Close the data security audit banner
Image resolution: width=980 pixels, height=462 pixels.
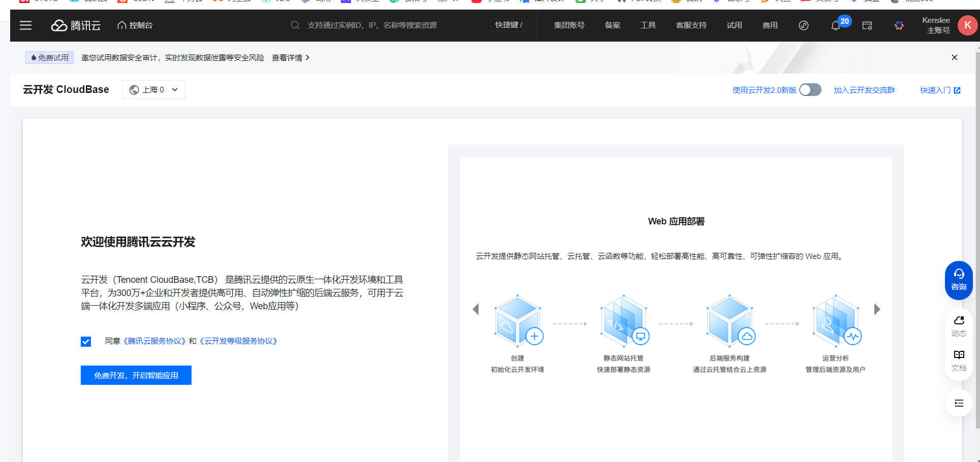pyautogui.click(x=955, y=57)
